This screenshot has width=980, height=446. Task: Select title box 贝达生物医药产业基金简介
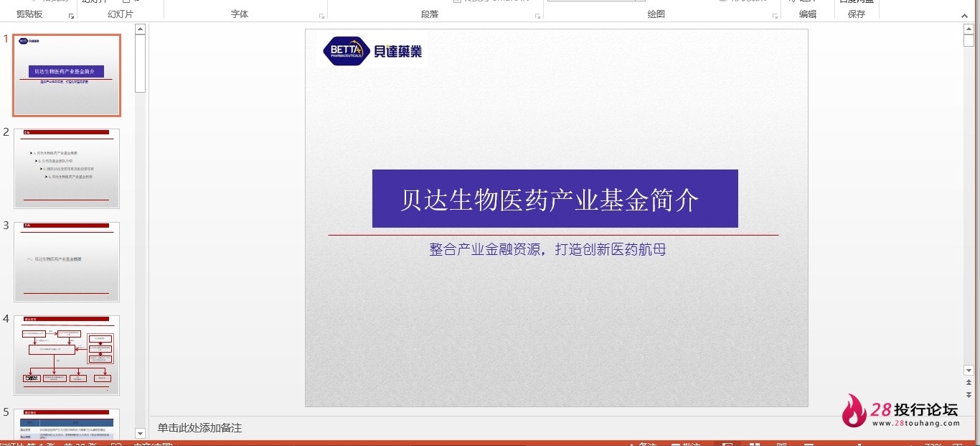(555, 199)
